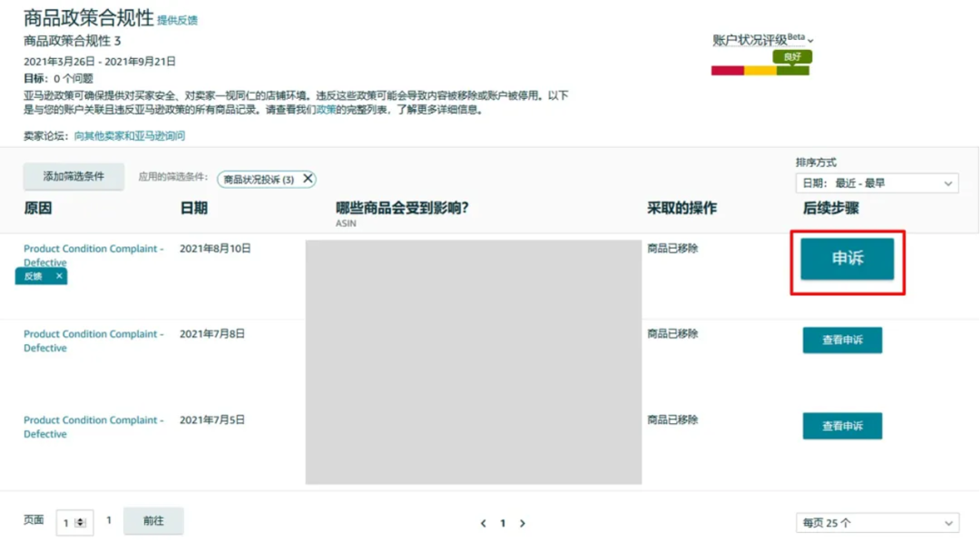The width and height of the screenshot is (980, 543).
Task: Open the August 10 Product Condition Complaint link
Action: point(93,248)
